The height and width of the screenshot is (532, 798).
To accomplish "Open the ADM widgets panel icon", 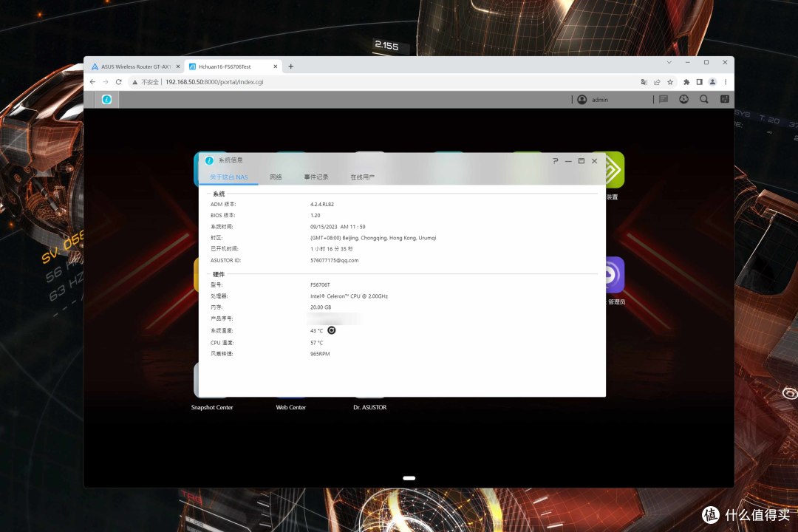I will pos(725,99).
